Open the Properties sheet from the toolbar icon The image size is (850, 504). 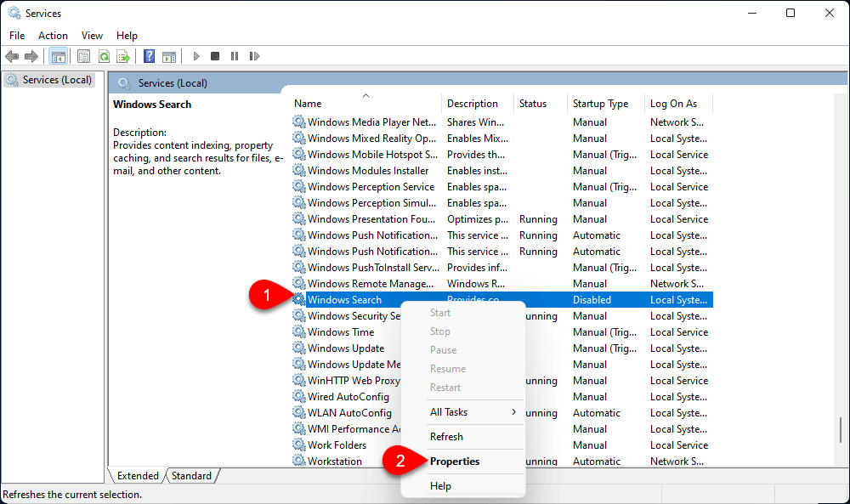pyautogui.click(x=83, y=56)
